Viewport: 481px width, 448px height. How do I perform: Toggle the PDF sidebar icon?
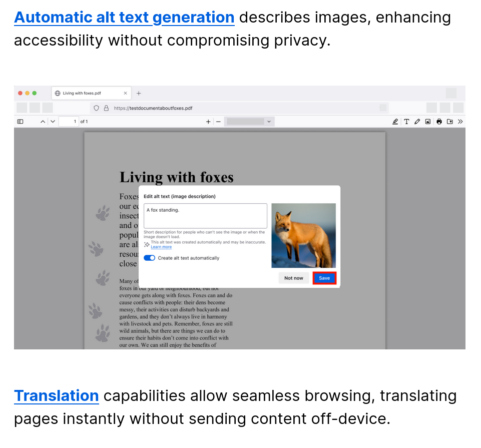click(x=21, y=122)
